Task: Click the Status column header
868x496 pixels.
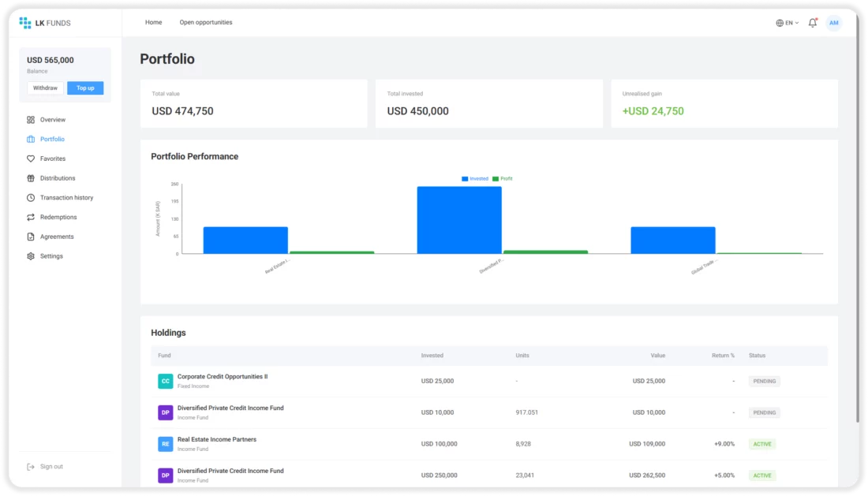Action: point(758,356)
